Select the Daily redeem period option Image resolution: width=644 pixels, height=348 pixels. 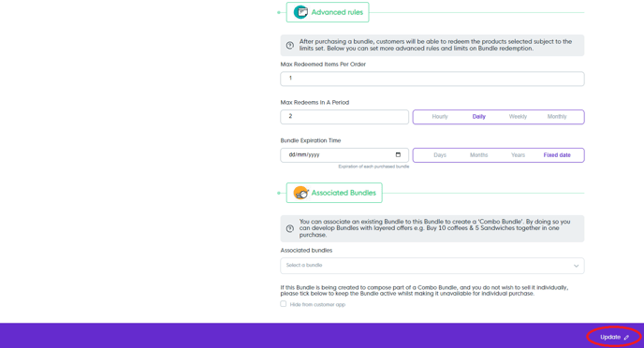tap(479, 117)
